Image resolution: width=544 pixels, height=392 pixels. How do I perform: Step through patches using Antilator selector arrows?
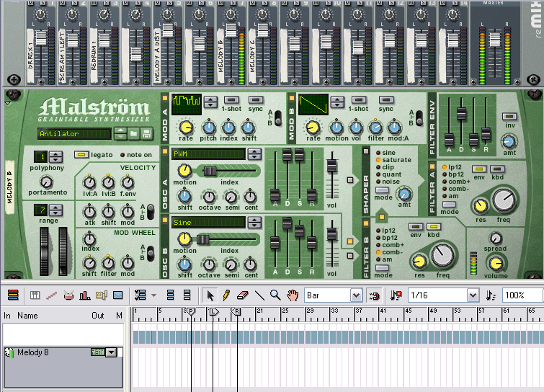pos(120,133)
